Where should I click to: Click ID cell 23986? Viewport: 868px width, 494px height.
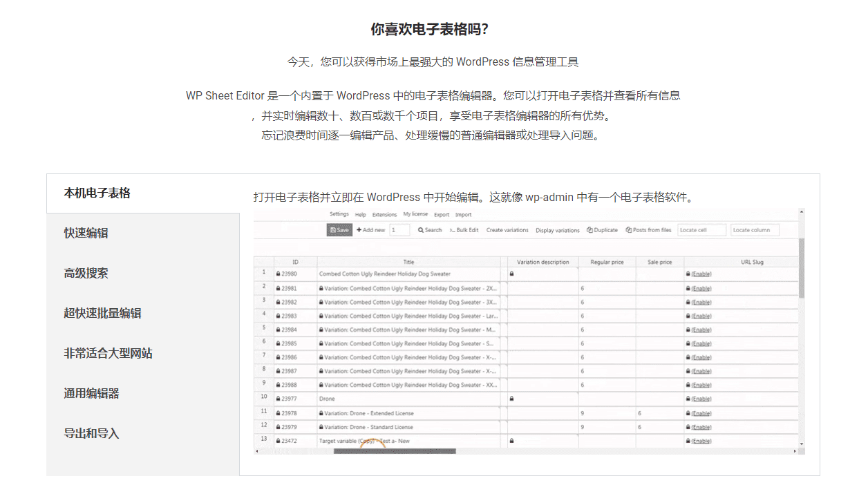(295, 357)
